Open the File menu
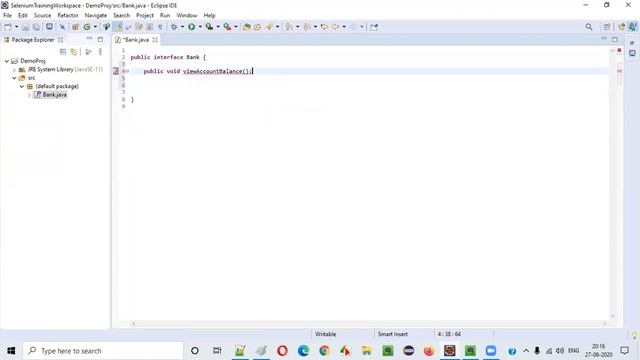 [x=7, y=16]
